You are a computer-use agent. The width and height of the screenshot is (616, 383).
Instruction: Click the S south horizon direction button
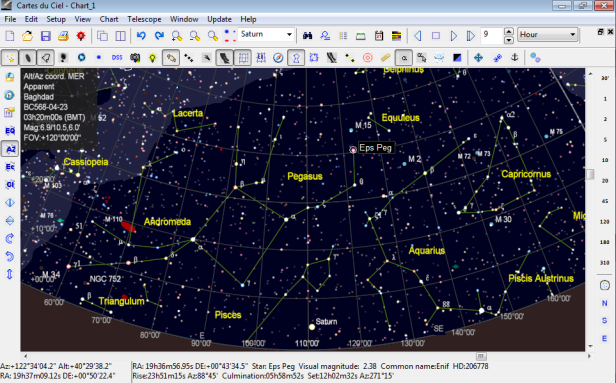[x=605, y=321]
